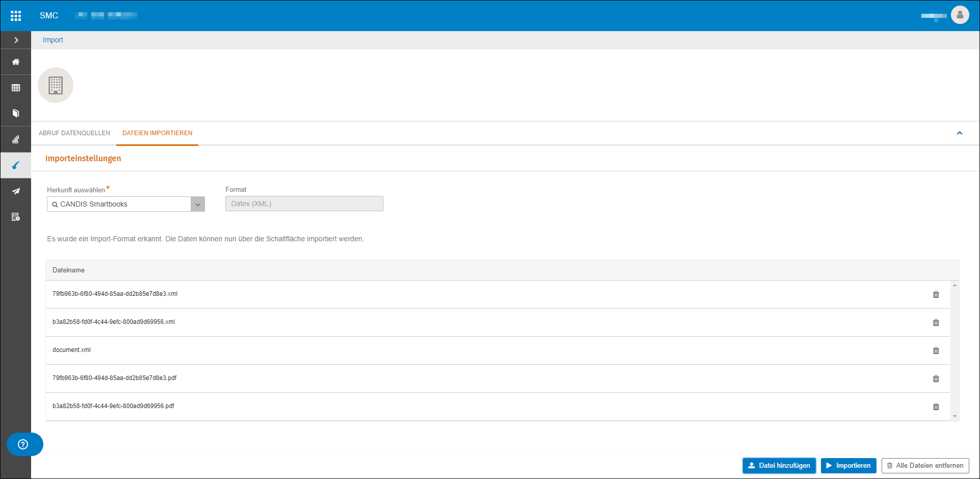Image resolution: width=980 pixels, height=479 pixels.
Task: Select file name 79fb963b-6f80-494d-85aa-dd2b85e7d8e3.xml
Action: 115,294
